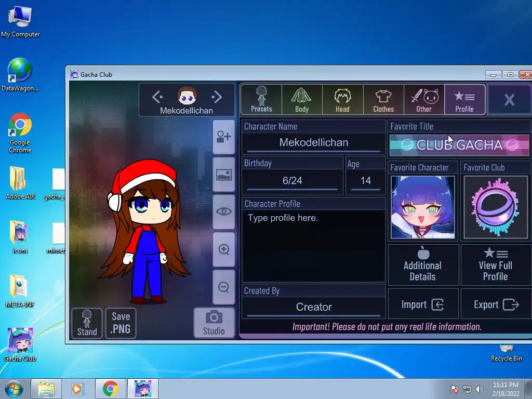
Task: Click the Gacha Club title bar icon
Action: [x=74, y=74]
